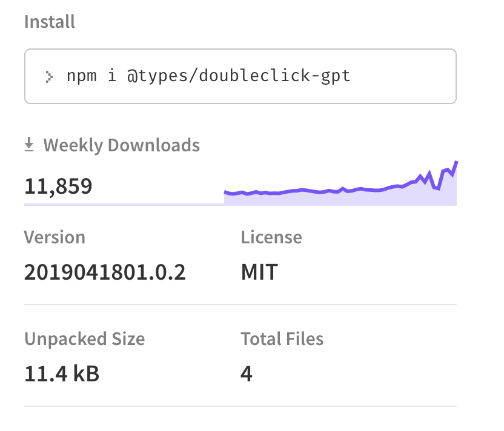
Task: Select version number 2019041801.0.2
Action: click(x=105, y=272)
